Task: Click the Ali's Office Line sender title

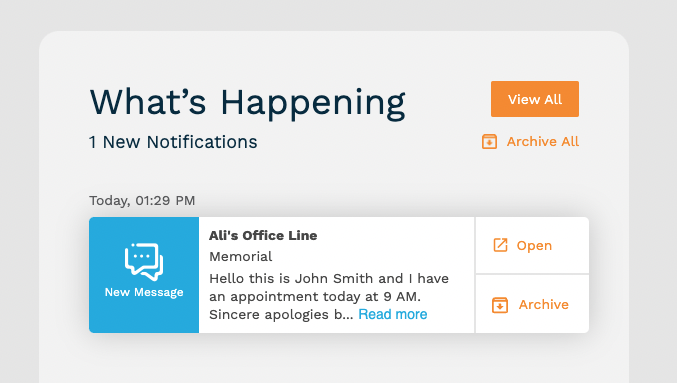Action: [x=263, y=235]
